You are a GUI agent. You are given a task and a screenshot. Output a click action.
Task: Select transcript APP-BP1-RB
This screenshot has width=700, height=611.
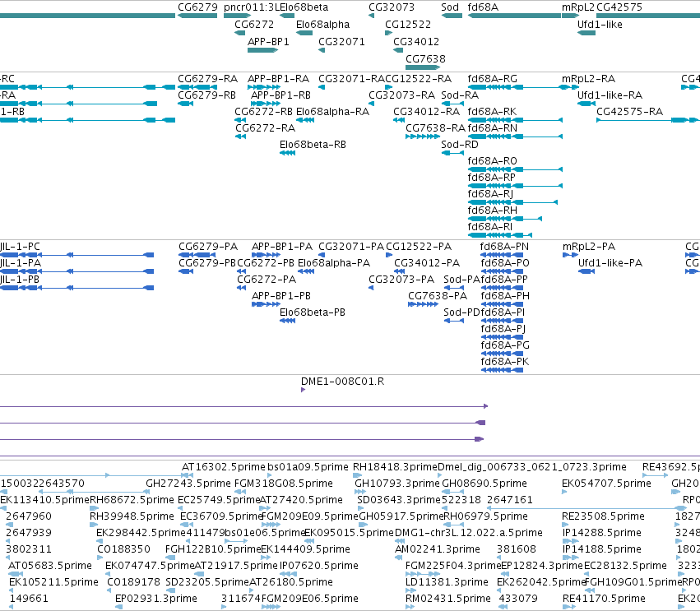click(x=266, y=104)
